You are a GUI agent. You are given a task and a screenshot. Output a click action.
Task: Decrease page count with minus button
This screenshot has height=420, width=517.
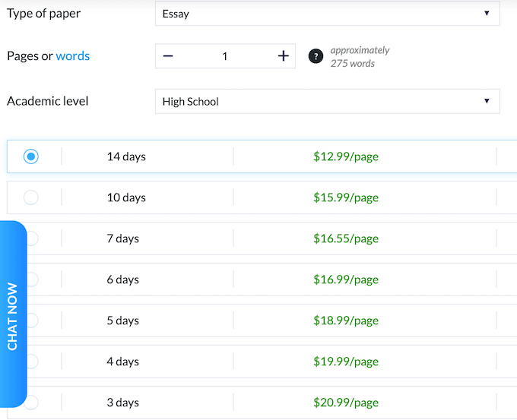168,56
